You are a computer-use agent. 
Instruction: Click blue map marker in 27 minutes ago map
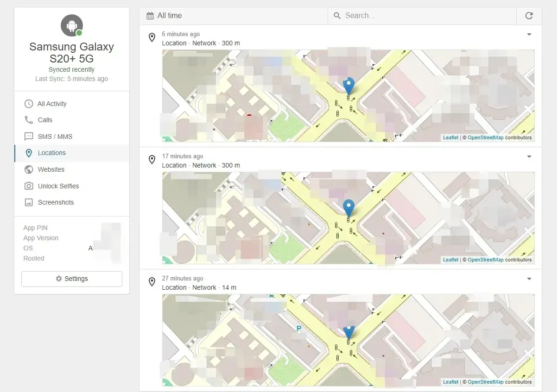coord(348,333)
